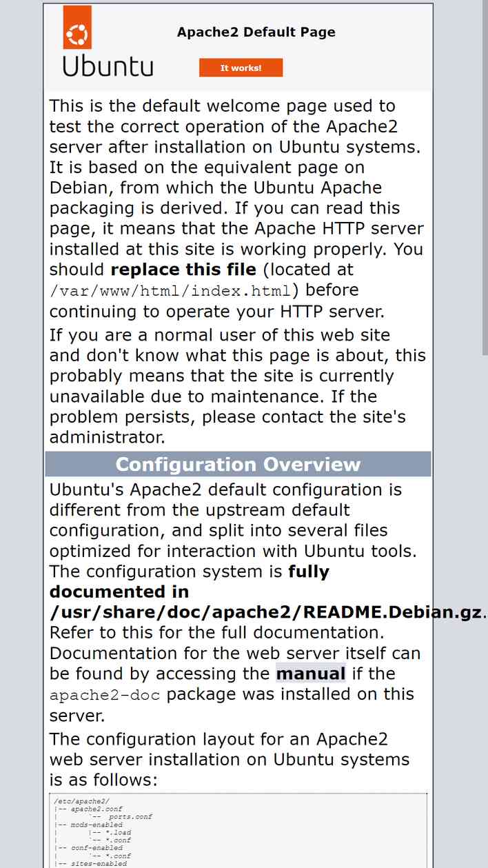The width and height of the screenshot is (488, 868).
Task: Click 'sites-enabled' in the config tree
Action: pos(99,863)
